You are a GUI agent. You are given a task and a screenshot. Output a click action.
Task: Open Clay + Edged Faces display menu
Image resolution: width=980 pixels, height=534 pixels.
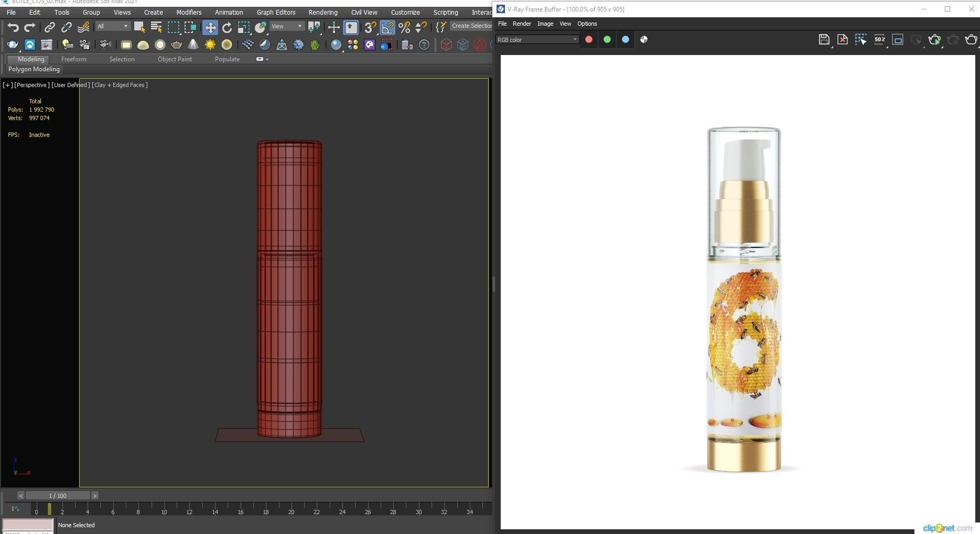point(120,85)
